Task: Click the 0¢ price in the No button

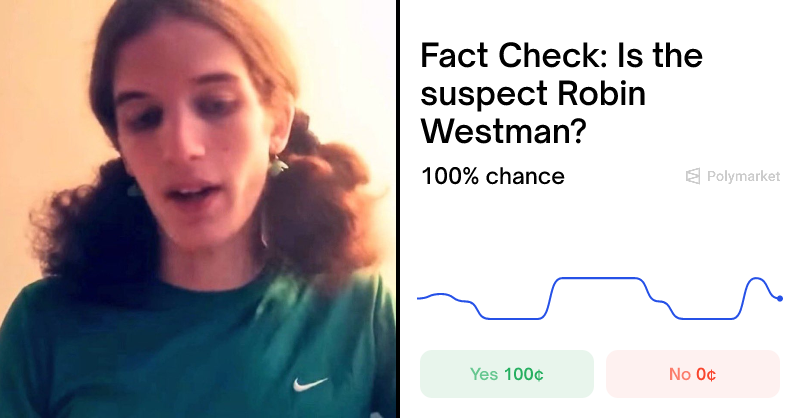Action: (706, 374)
